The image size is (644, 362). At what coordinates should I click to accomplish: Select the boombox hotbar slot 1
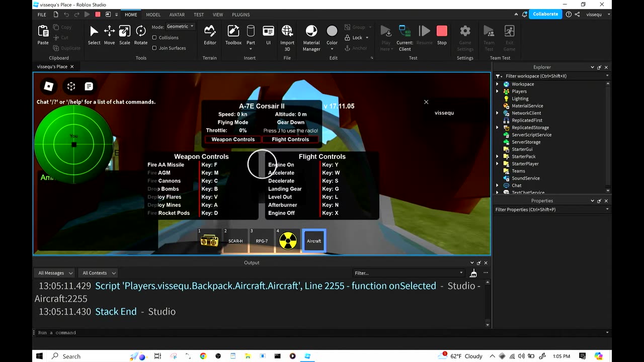[209, 241]
